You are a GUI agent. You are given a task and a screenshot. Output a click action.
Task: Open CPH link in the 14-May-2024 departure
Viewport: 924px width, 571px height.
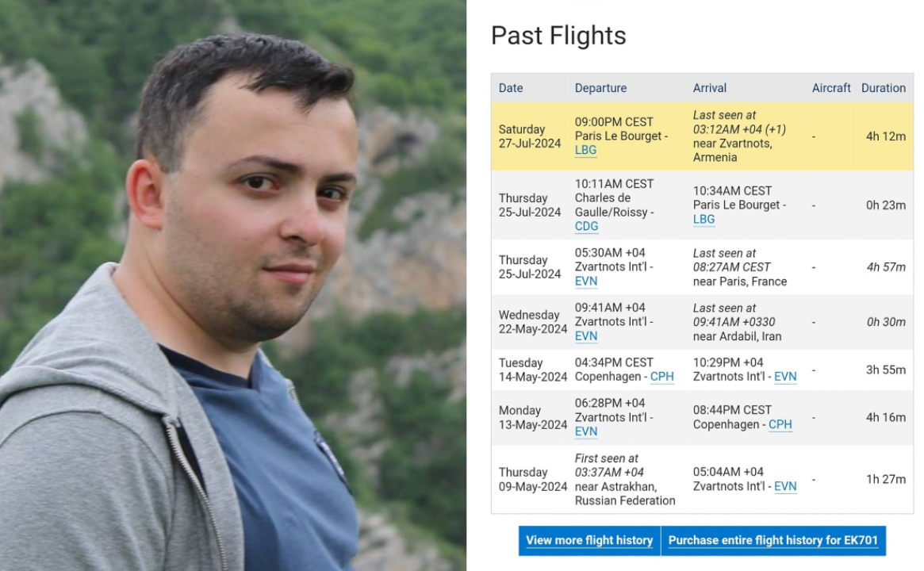click(661, 377)
